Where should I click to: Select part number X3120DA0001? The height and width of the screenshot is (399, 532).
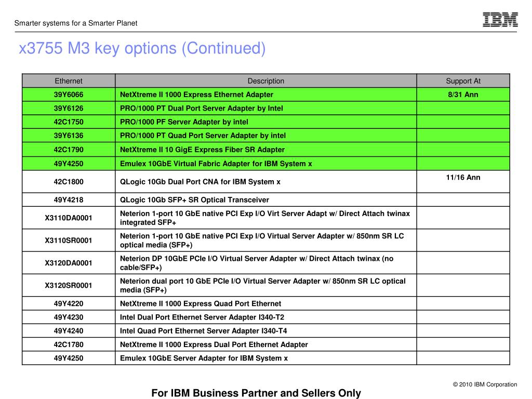pyautogui.click(x=69, y=263)
